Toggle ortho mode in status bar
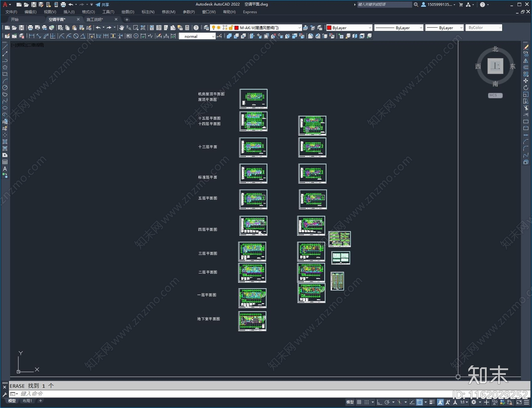This screenshot has height=408, width=532. (379, 402)
